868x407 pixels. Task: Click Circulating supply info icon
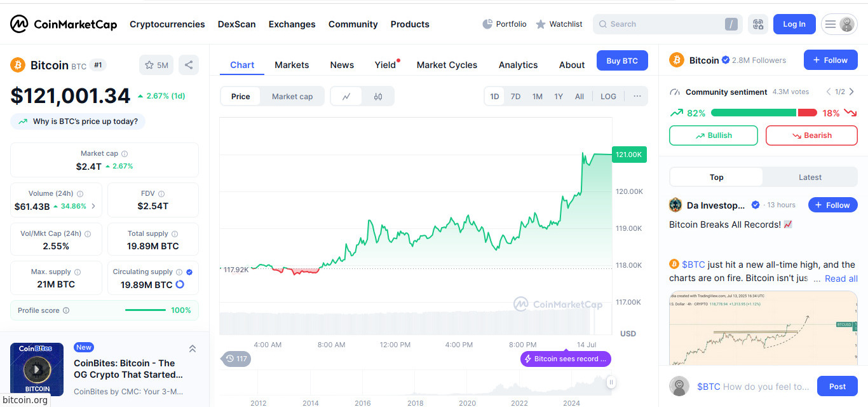coord(179,272)
